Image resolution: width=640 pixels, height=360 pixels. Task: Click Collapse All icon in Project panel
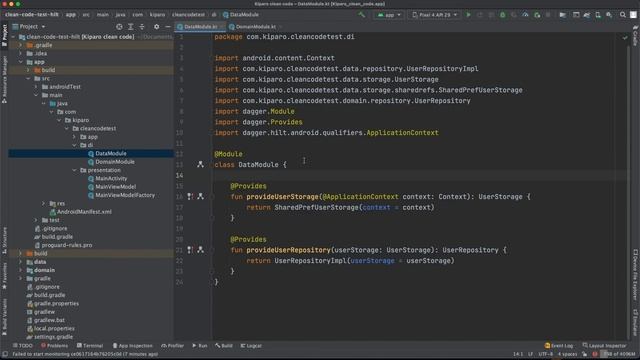[x=142, y=27]
